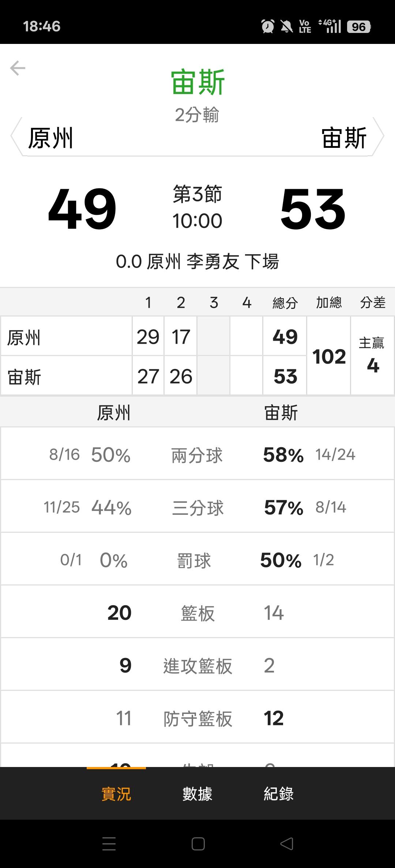
Task: Tap the 原州 team name header
Action: [51, 138]
